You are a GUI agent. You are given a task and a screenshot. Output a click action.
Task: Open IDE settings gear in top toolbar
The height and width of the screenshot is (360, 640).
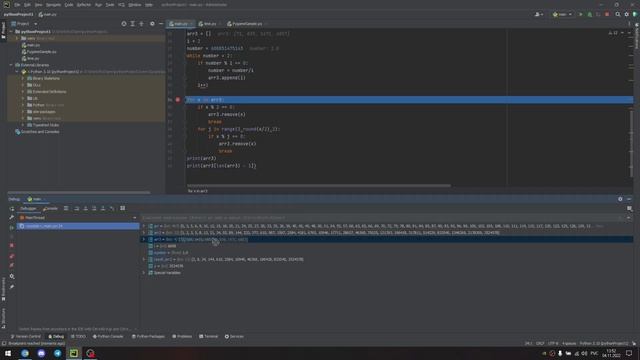click(627, 14)
